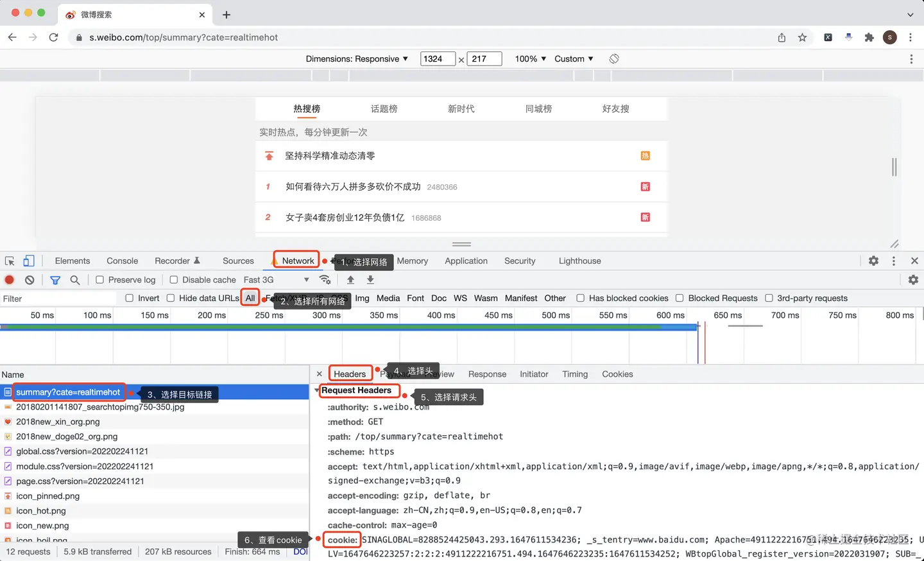
Task: Open the Chrome extensions puzzle icon
Action: tap(869, 37)
